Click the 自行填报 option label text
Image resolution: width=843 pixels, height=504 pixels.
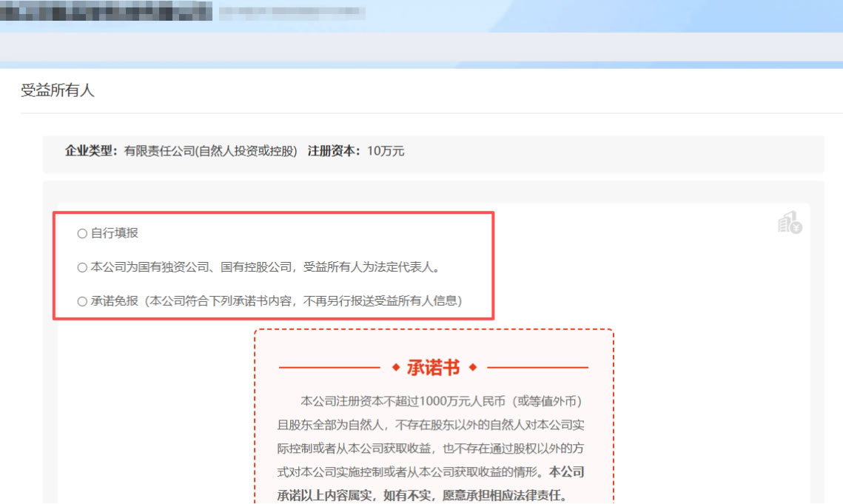pos(114,233)
